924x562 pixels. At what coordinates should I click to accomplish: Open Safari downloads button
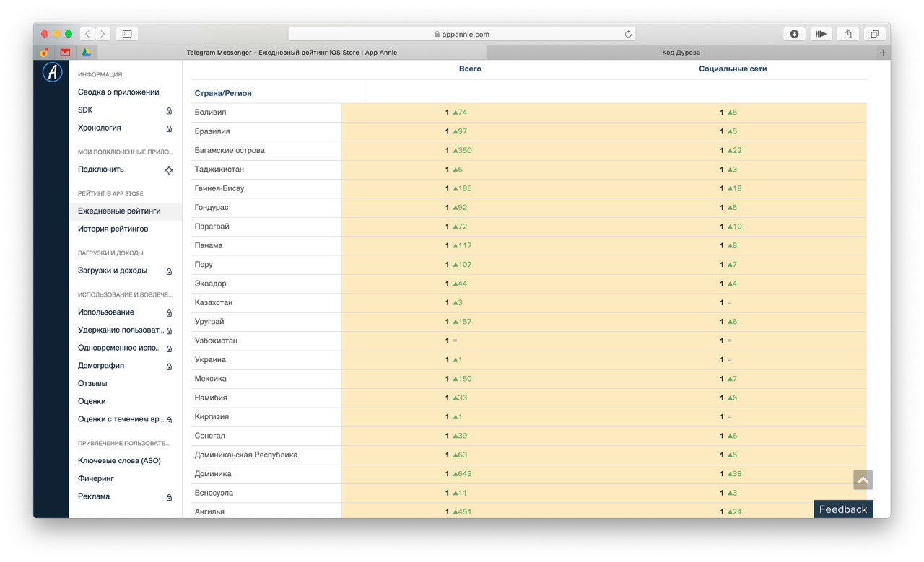(794, 34)
